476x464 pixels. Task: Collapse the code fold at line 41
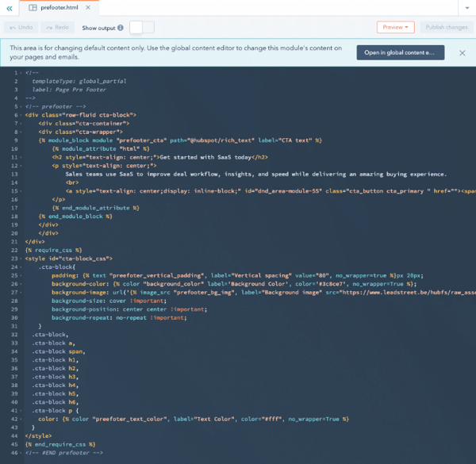21,411
